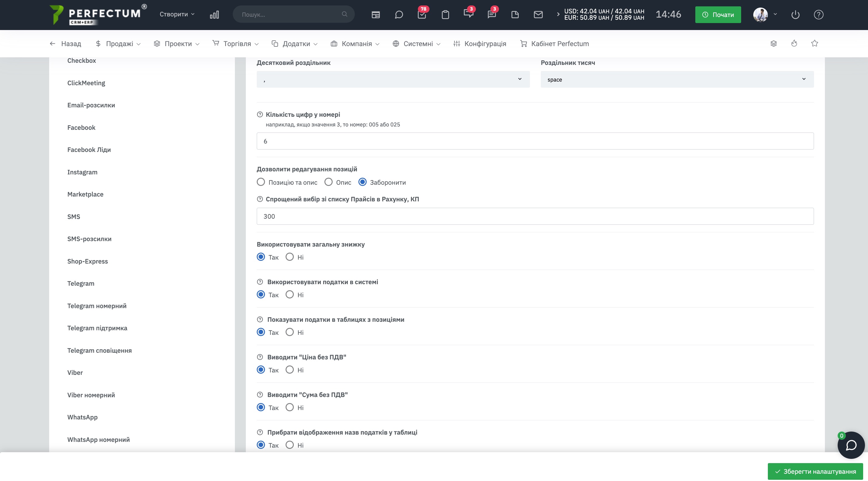
Task: Go to Конфігурація
Action: point(480,44)
